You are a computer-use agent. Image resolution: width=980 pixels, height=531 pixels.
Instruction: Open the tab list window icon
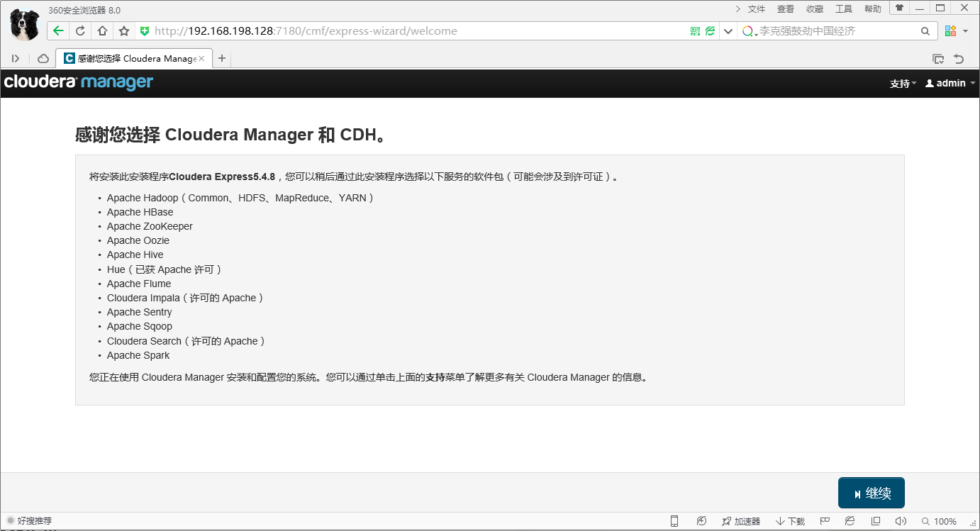[x=938, y=59]
